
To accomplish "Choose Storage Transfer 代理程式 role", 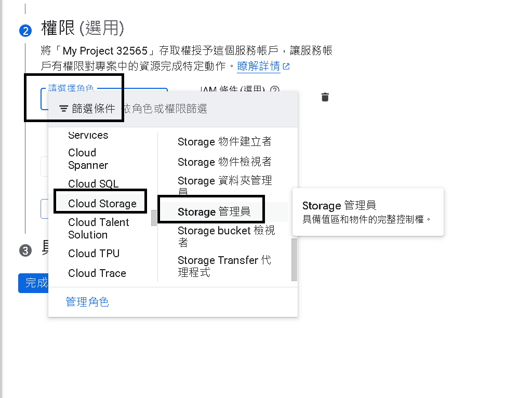I will click(224, 266).
